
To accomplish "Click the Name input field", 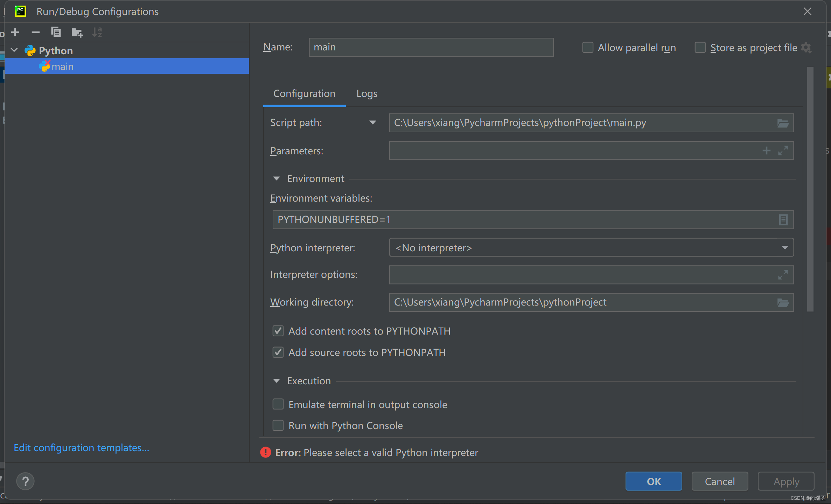I will 431,47.
